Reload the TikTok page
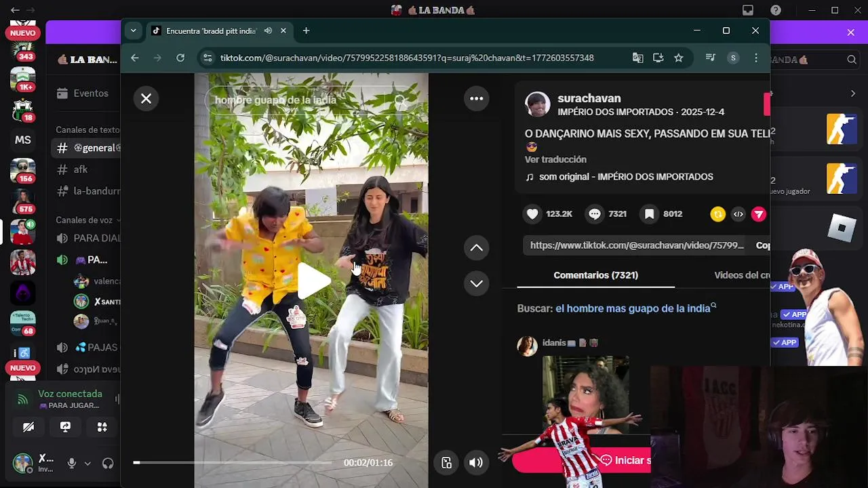 (180, 58)
